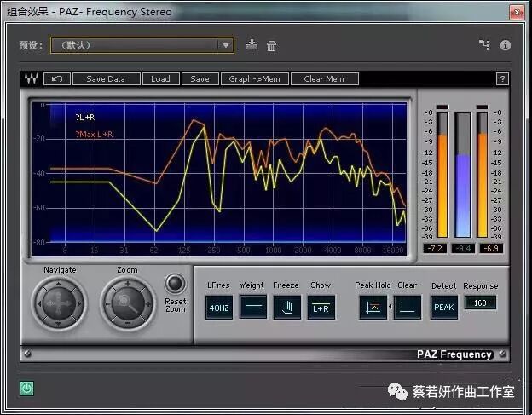Click the -40 dB axis label
The width and height of the screenshot is (532, 415).
point(38,173)
